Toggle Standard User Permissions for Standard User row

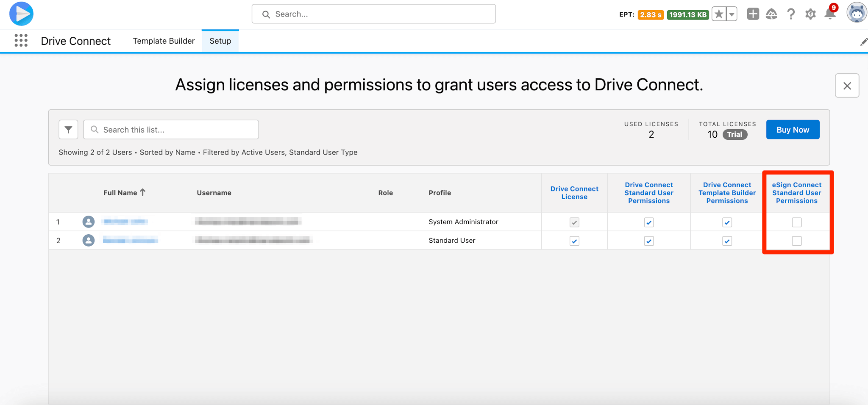649,241
